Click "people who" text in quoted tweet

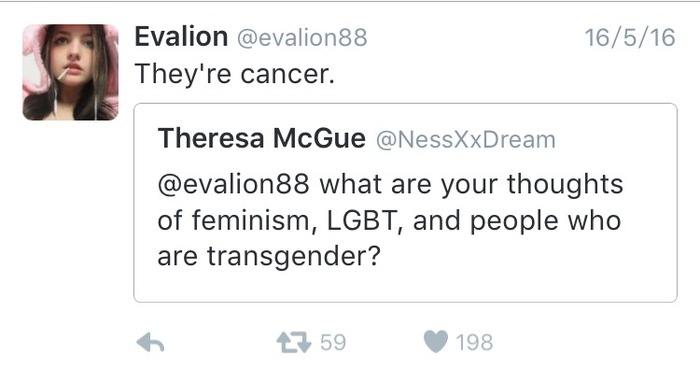546,222
